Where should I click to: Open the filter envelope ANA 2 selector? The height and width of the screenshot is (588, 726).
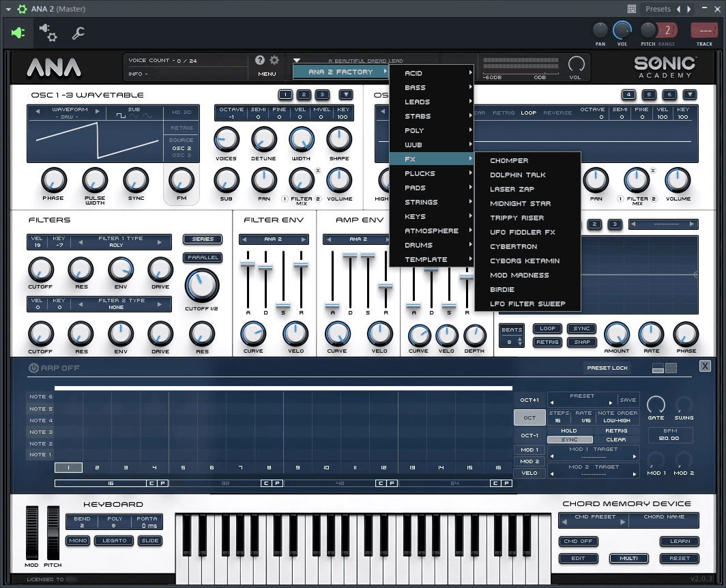click(273, 239)
